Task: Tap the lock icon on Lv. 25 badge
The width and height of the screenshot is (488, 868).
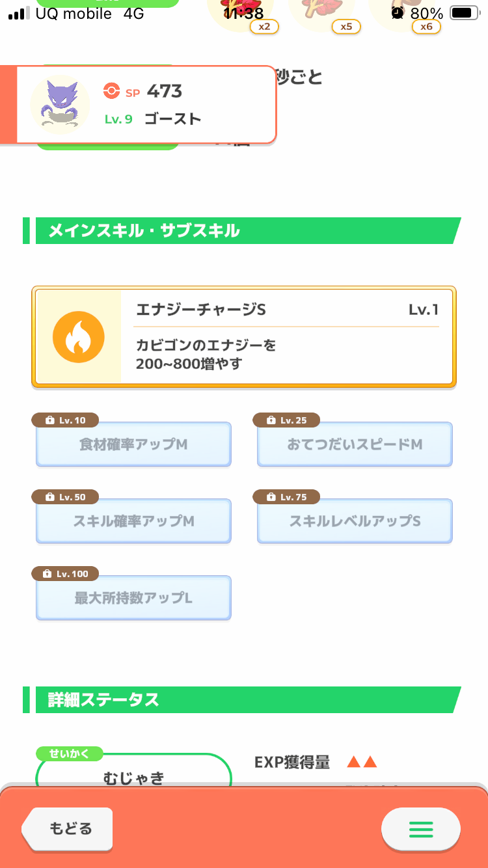Action: (x=271, y=421)
